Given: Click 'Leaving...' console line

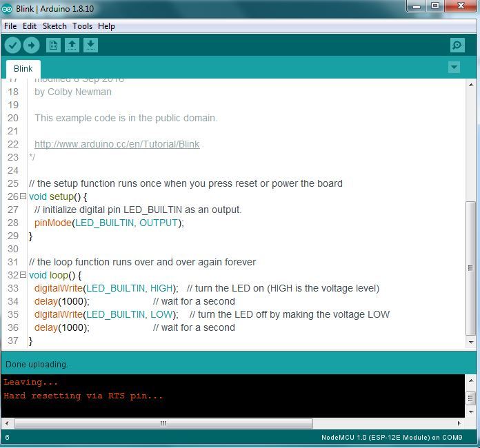Looking at the screenshot, I should [x=30, y=383].
